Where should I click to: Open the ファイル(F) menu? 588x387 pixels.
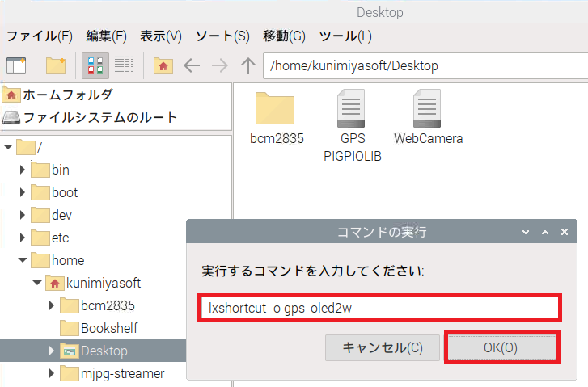click(40, 36)
